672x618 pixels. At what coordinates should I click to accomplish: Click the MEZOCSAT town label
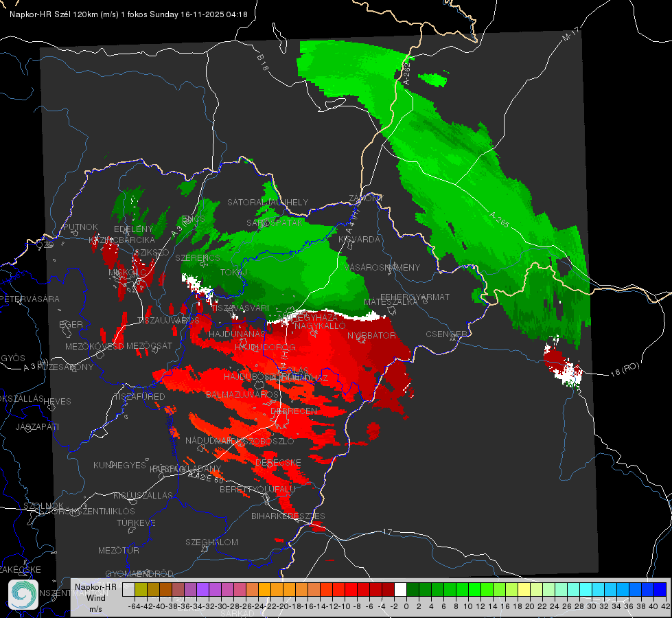tap(149, 345)
